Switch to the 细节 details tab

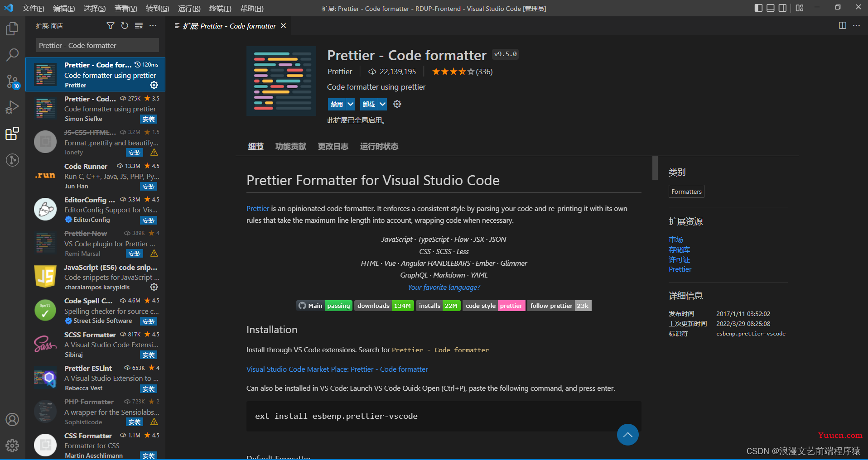click(x=256, y=146)
